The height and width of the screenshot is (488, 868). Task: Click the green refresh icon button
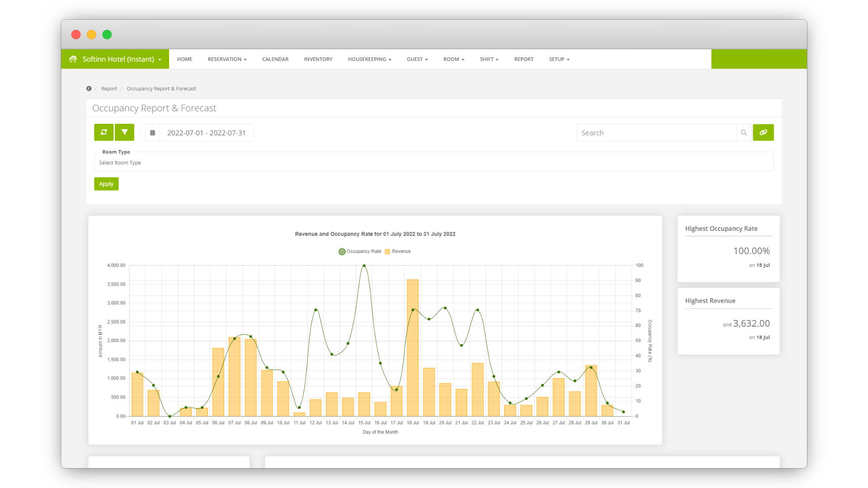(x=104, y=132)
